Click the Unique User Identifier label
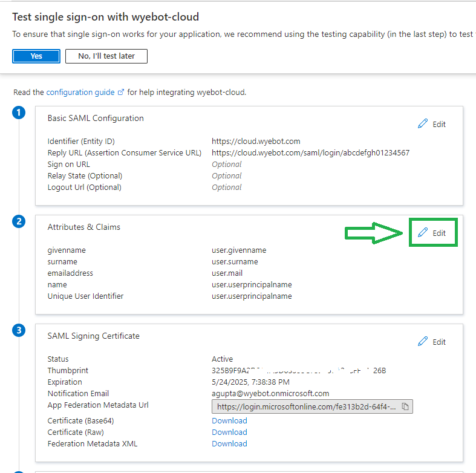476x473 pixels. pos(85,296)
